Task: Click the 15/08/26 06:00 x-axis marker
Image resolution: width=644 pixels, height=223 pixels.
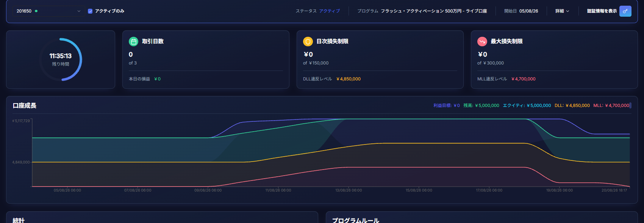Action: click(x=419, y=190)
